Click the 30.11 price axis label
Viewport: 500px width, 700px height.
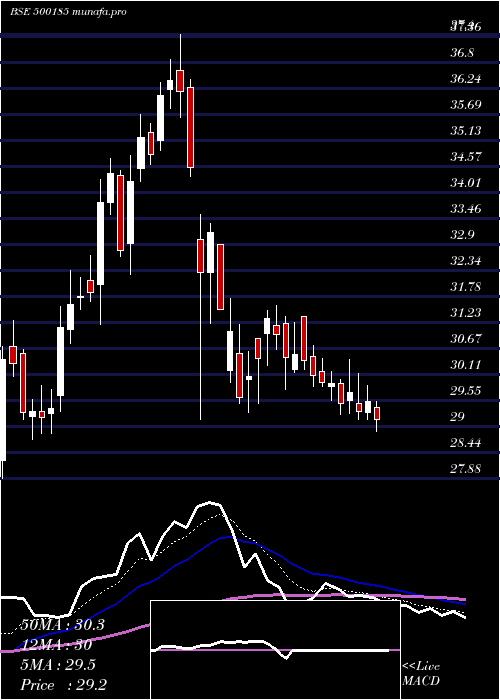[466, 365]
